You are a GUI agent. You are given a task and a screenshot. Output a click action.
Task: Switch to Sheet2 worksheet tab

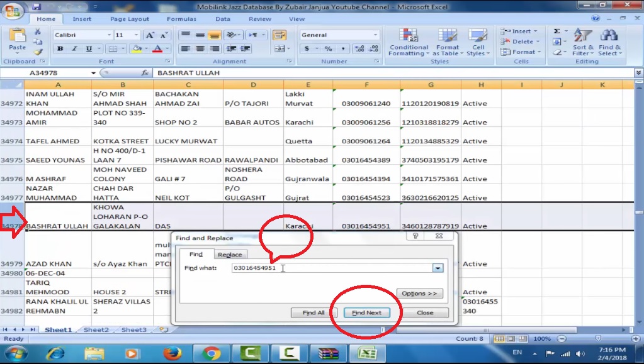tap(96, 329)
